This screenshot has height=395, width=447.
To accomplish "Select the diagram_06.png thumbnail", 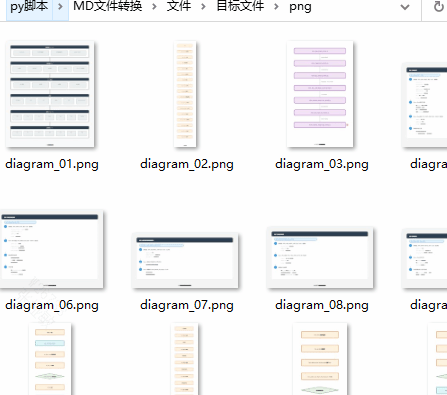I will [x=52, y=249].
